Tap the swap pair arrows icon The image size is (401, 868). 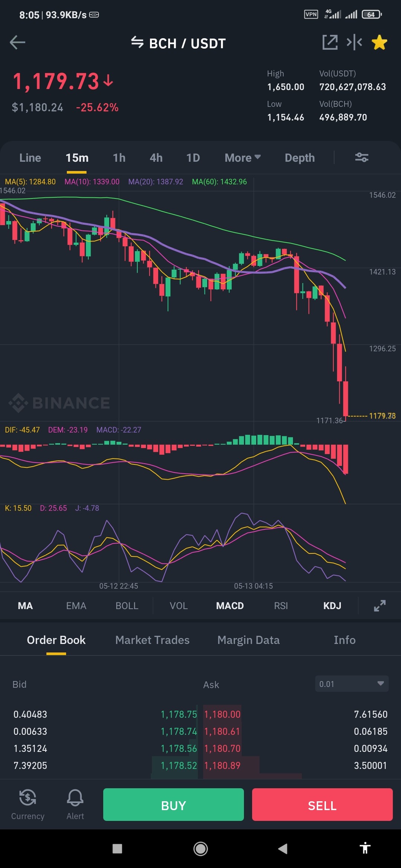click(137, 42)
